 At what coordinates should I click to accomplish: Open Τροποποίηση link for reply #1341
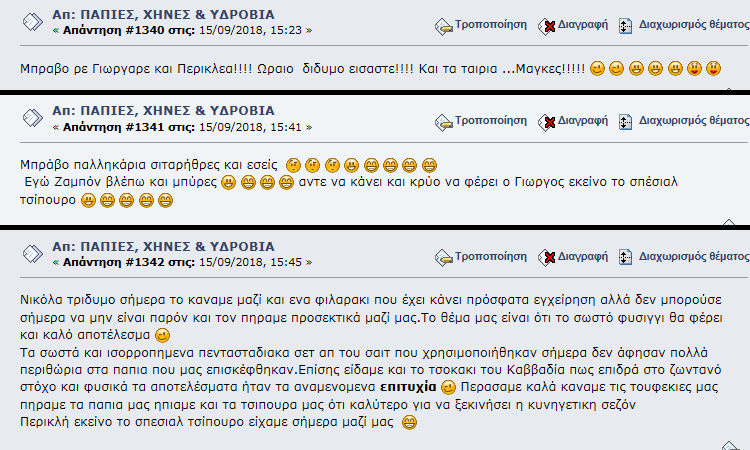(x=490, y=121)
